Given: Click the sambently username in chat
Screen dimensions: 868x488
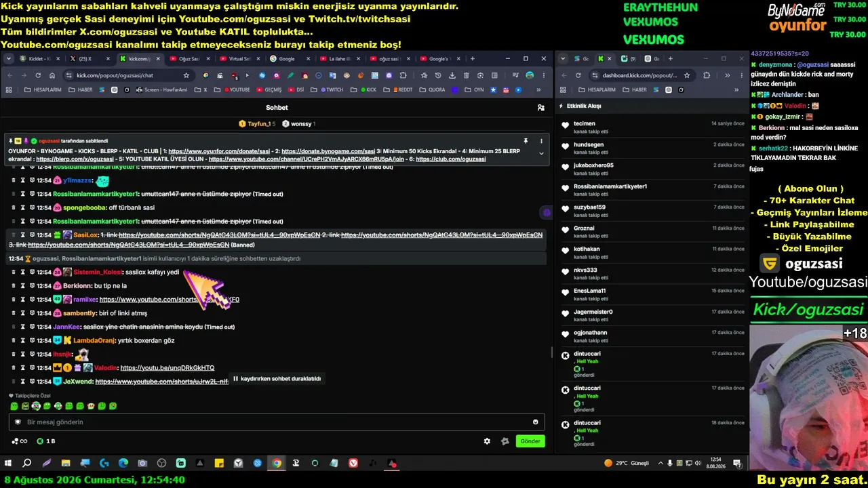Looking at the screenshot, I should 79,313.
